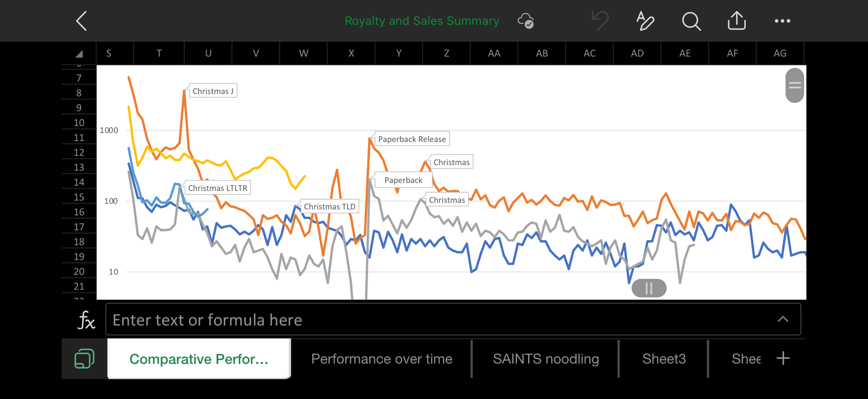Open the Sheet3 tab
Image resolution: width=868 pixels, height=399 pixels.
(x=664, y=359)
